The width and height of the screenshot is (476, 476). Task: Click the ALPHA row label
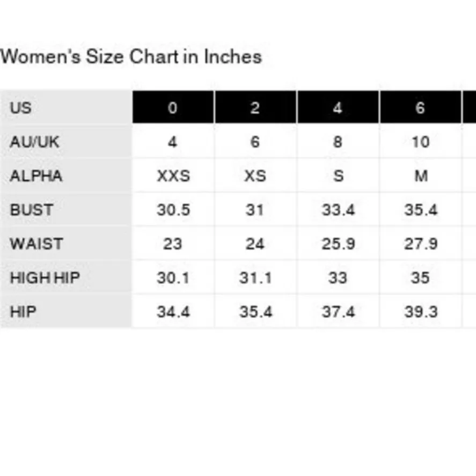click(x=36, y=176)
